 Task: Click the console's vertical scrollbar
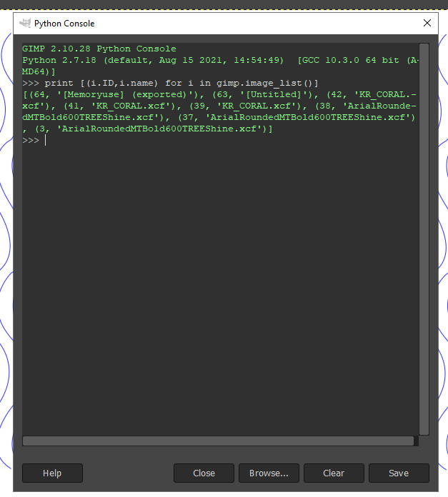click(424, 239)
